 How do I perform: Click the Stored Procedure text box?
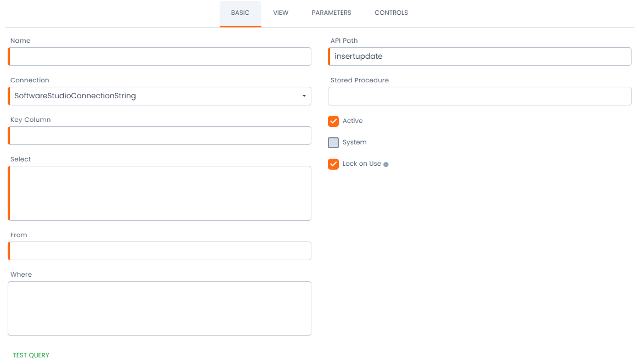tap(479, 96)
